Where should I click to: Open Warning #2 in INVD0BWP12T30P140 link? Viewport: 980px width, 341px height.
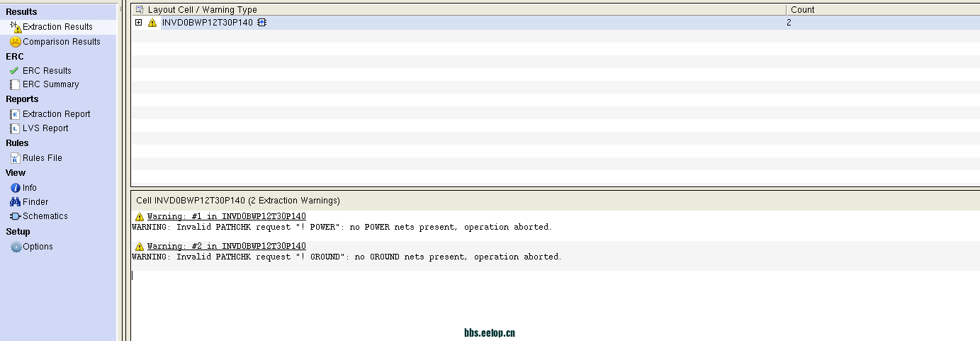tap(226, 246)
